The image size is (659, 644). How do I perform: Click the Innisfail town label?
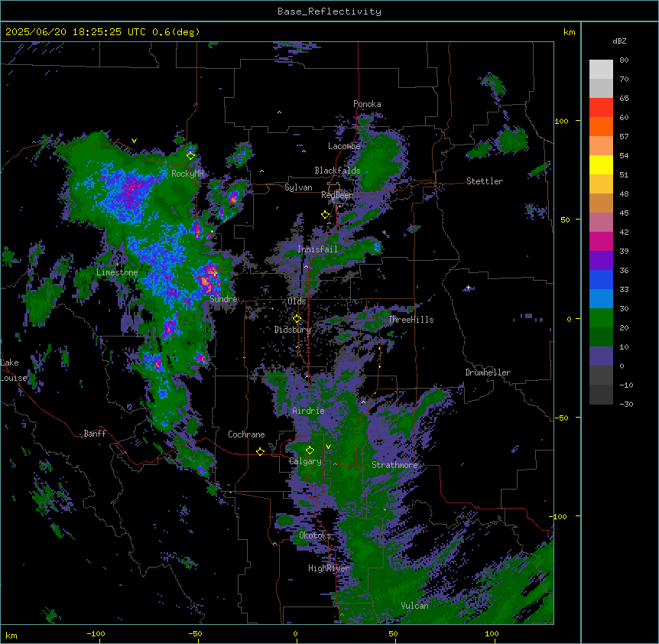click(317, 249)
